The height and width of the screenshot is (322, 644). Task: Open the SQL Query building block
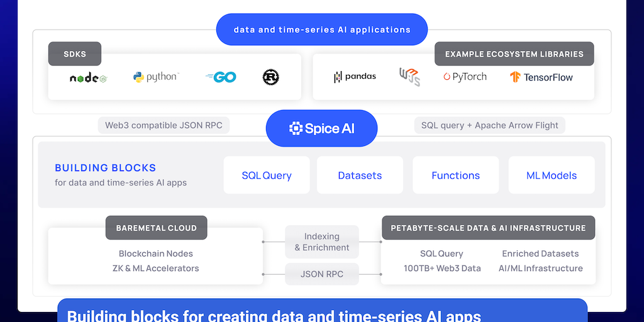pyautogui.click(x=267, y=175)
